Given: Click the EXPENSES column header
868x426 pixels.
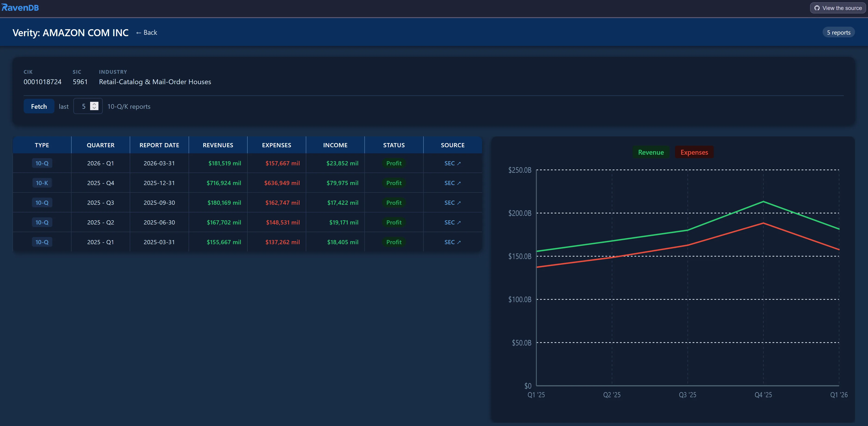Looking at the screenshot, I should coord(276,145).
